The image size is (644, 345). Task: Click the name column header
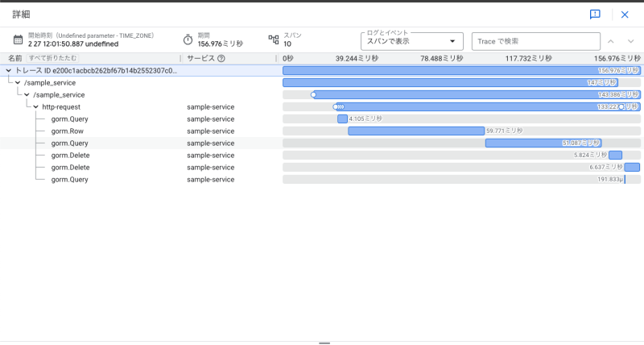tap(15, 58)
